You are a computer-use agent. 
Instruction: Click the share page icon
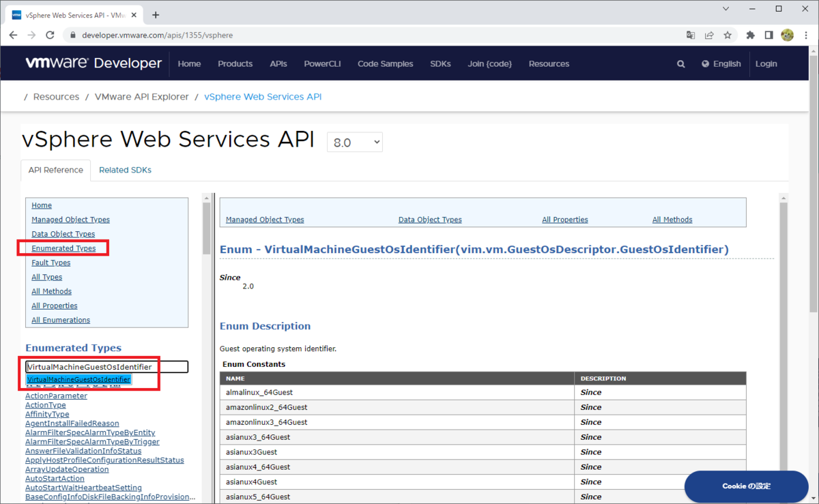(709, 35)
